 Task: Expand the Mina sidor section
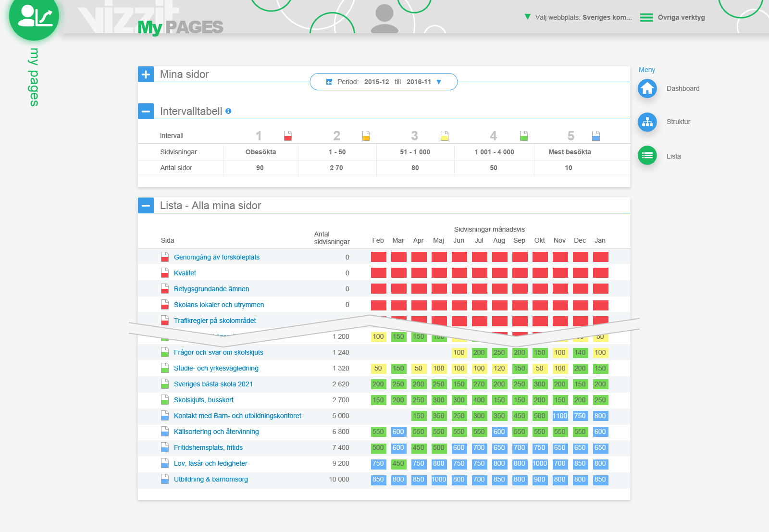pyautogui.click(x=146, y=74)
